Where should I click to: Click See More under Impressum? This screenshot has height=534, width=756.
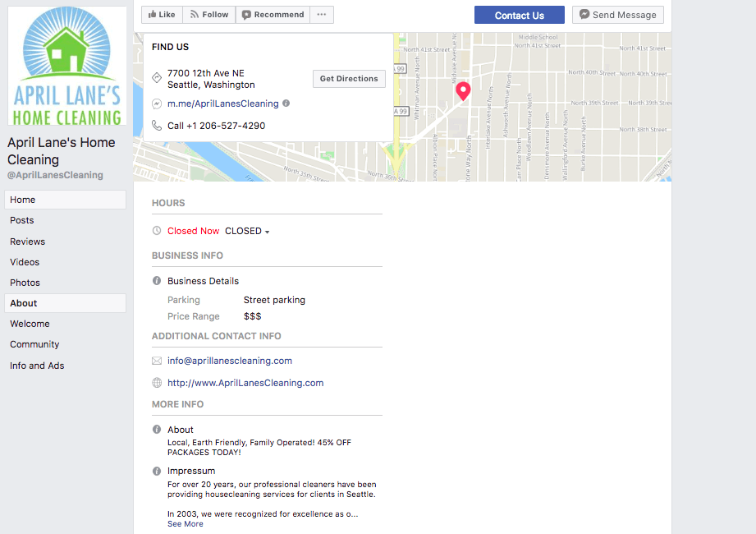tap(186, 524)
